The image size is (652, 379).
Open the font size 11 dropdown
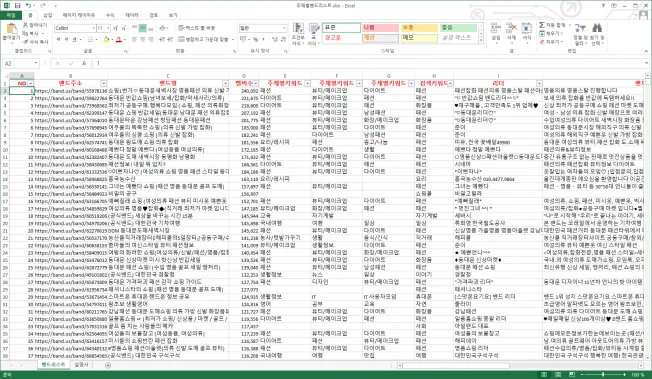[108, 28]
